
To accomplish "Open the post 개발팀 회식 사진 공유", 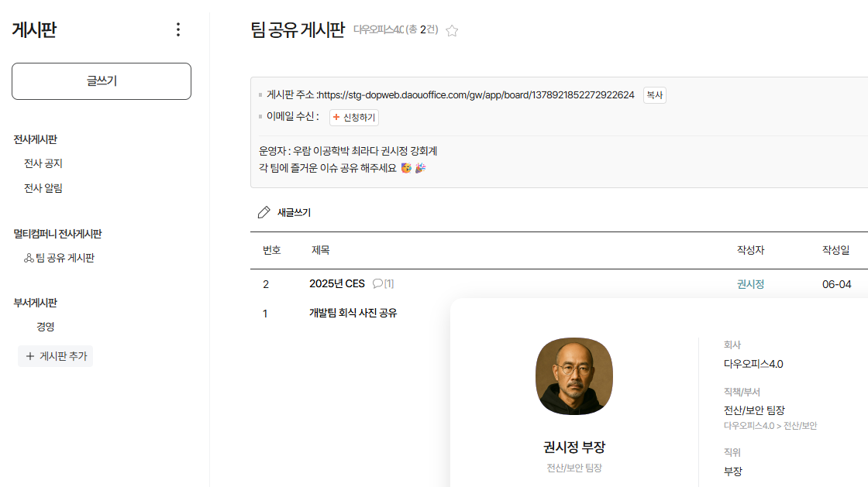I will [353, 314].
